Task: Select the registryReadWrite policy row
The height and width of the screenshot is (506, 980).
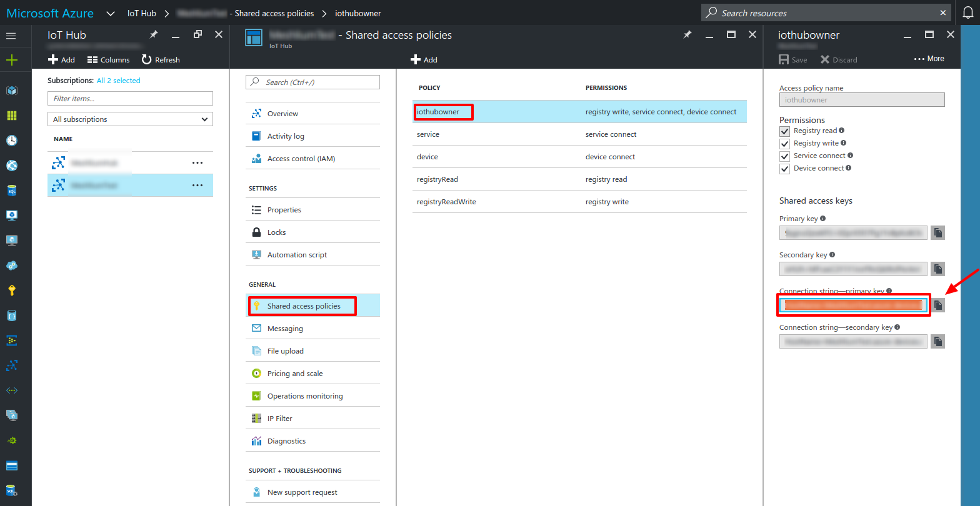Action: pyautogui.click(x=579, y=202)
